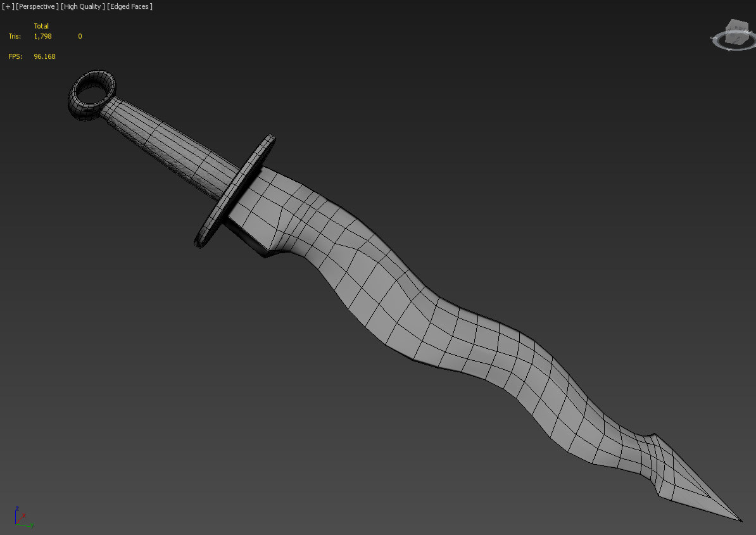Viewport: 756px width, 535px height.
Task: Click the FPS value 96.168
Action: [44, 56]
